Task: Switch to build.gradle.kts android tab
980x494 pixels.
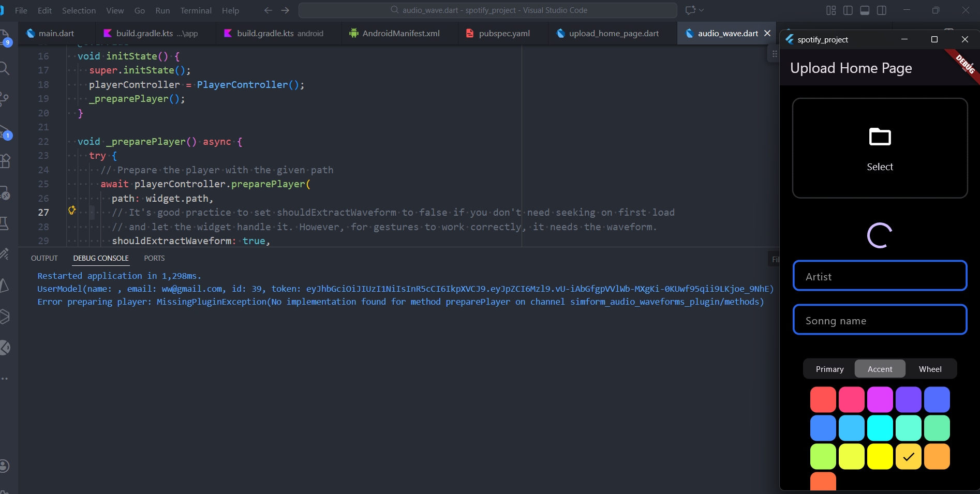Action: (x=279, y=33)
